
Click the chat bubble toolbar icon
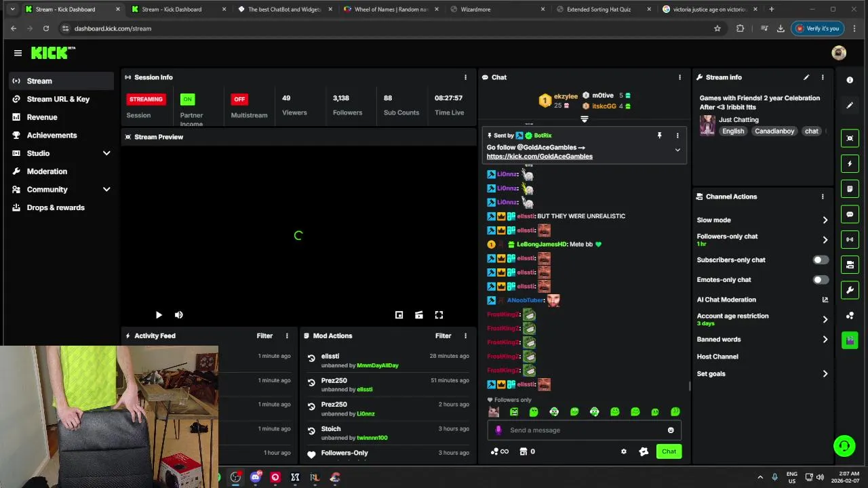click(850, 214)
